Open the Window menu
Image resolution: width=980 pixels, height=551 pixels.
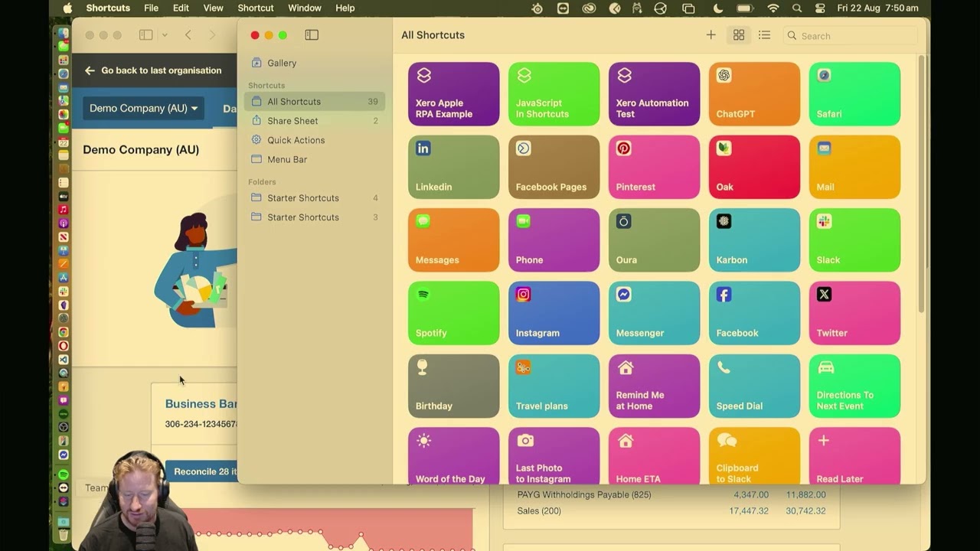pyautogui.click(x=305, y=8)
